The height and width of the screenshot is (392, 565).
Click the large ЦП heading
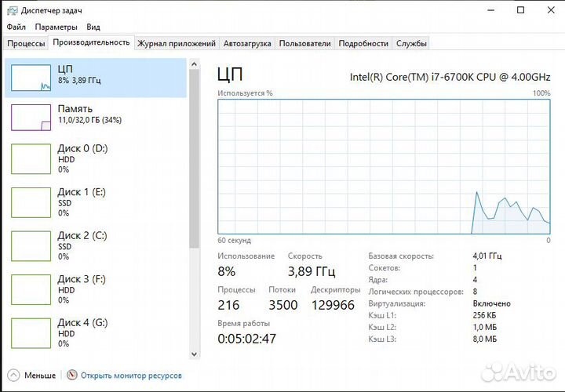point(230,74)
